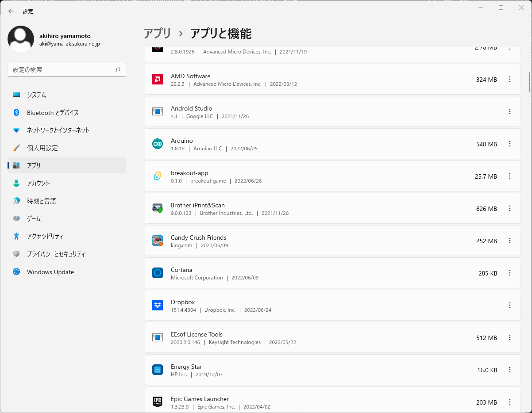The width and height of the screenshot is (532, 413).
Task: Click the AMD Software app icon
Action: click(157, 80)
